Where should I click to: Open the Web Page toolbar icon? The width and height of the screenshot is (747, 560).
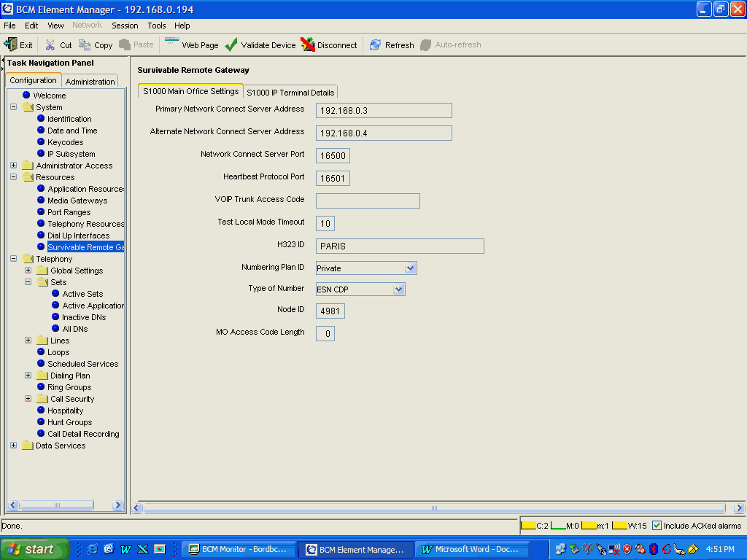(x=171, y=42)
